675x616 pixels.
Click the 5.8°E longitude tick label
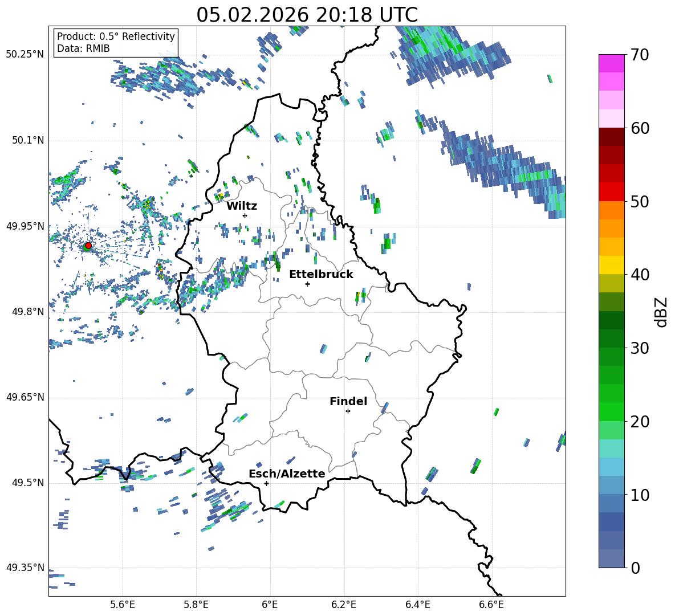coord(196,605)
